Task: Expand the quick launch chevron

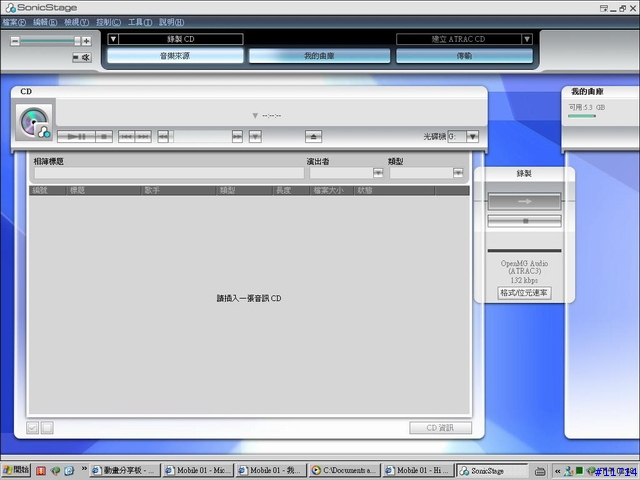Action: pyautogui.click(x=84, y=468)
